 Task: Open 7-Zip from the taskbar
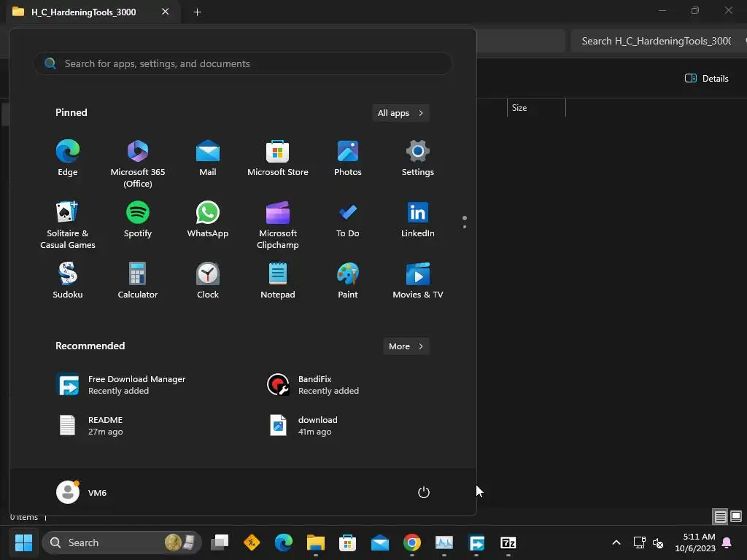(x=508, y=542)
